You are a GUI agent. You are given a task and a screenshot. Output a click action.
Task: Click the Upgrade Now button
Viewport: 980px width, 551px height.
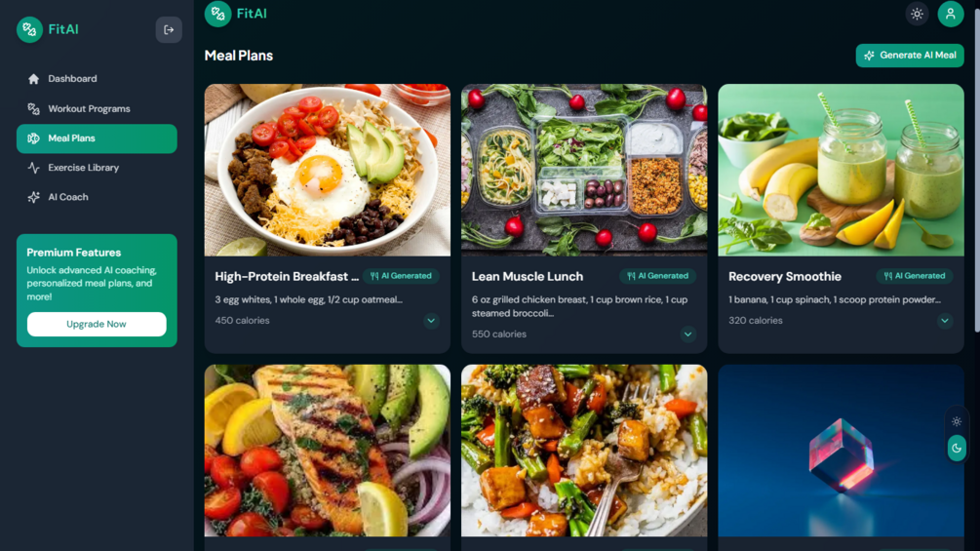click(x=97, y=324)
